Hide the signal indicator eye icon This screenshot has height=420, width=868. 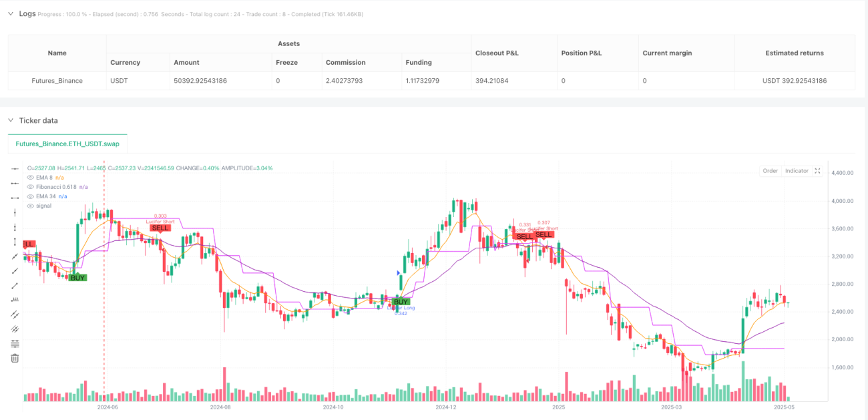(30, 206)
